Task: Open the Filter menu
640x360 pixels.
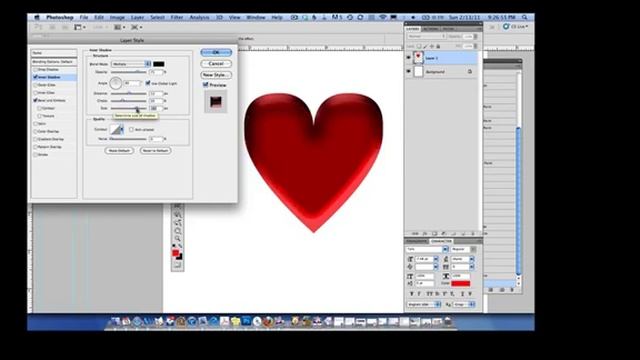Action: [177, 18]
